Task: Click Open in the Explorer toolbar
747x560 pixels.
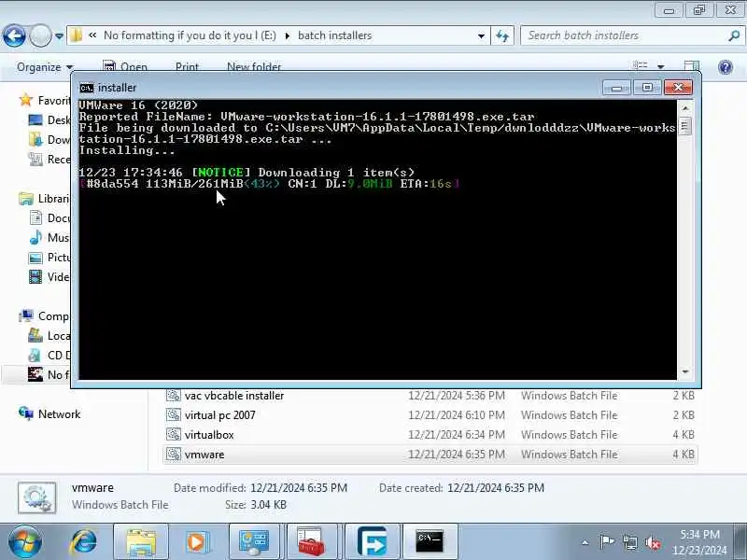Action: [126, 66]
